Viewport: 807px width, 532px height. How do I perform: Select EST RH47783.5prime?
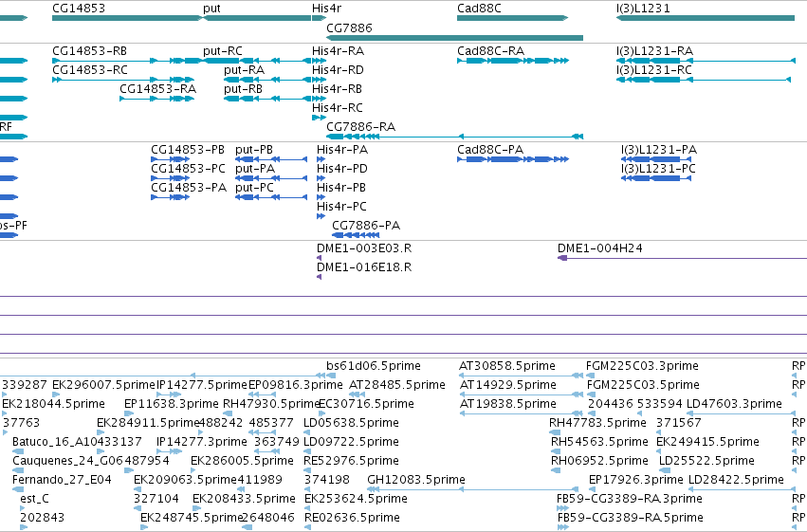[555, 432]
